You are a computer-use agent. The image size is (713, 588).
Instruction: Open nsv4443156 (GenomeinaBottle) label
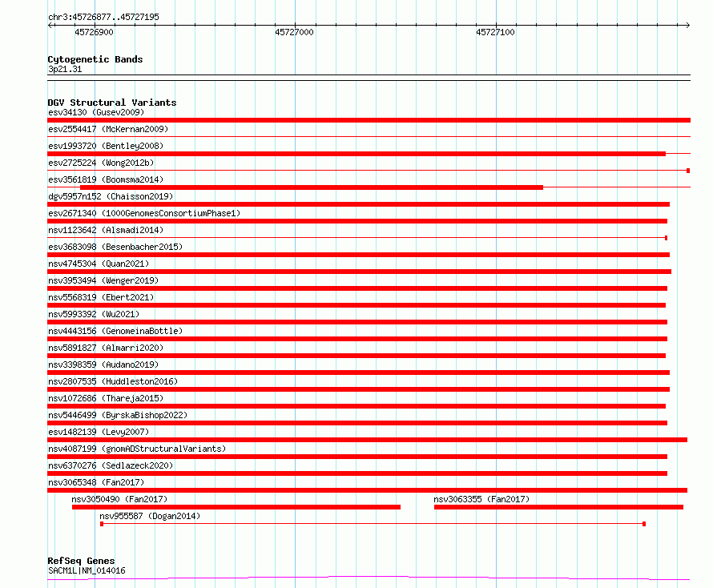click(x=115, y=331)
